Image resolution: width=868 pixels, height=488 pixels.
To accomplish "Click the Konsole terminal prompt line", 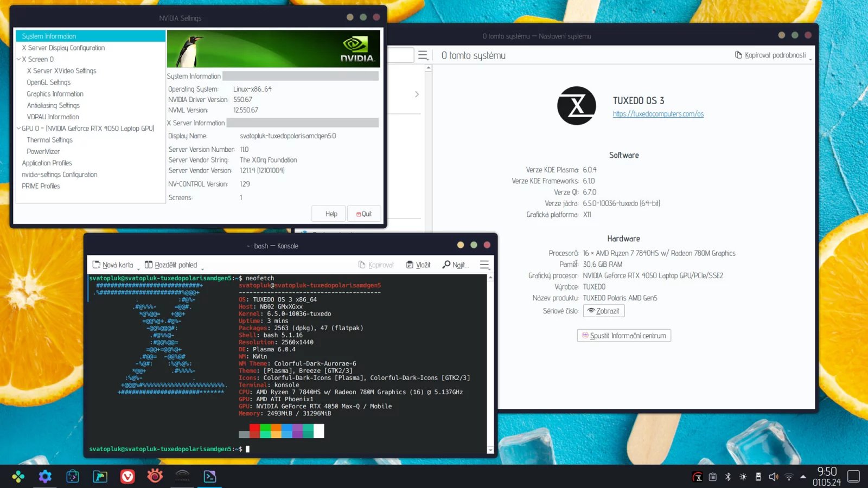I will [x=169, y=449].
